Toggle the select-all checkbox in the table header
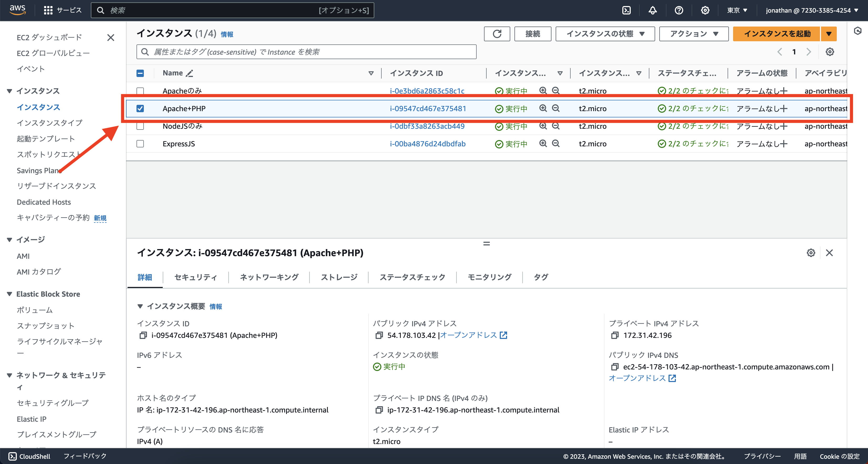 140,73
